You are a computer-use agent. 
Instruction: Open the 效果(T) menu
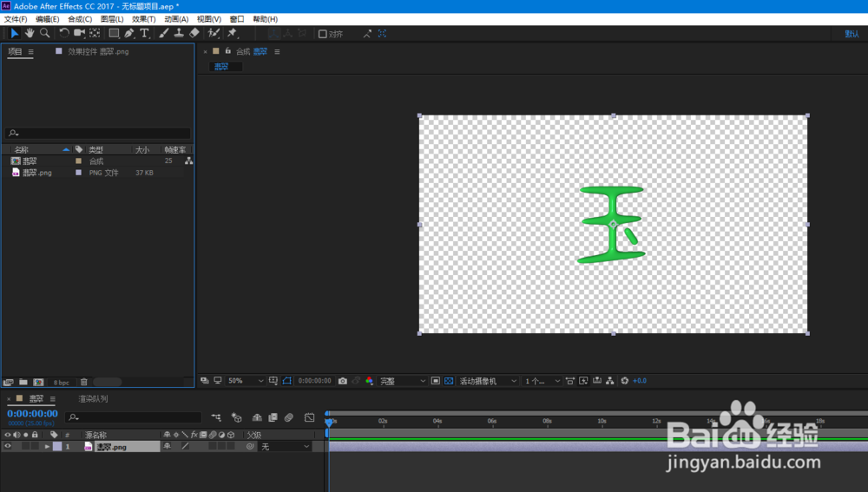click(144, 19)
